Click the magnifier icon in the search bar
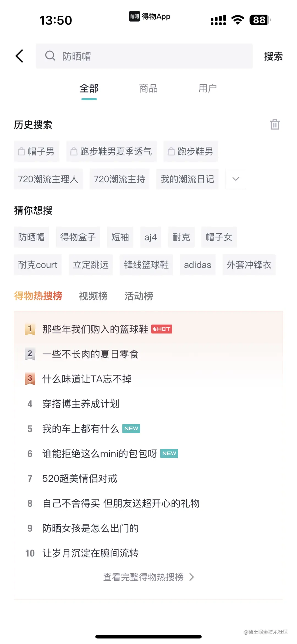 click(50, 56)
